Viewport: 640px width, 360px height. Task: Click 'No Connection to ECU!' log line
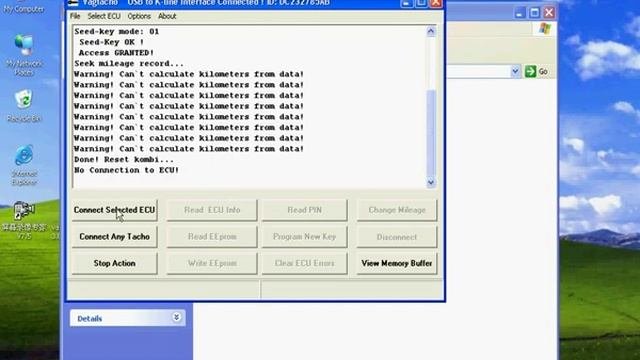[x=127, y=170]
